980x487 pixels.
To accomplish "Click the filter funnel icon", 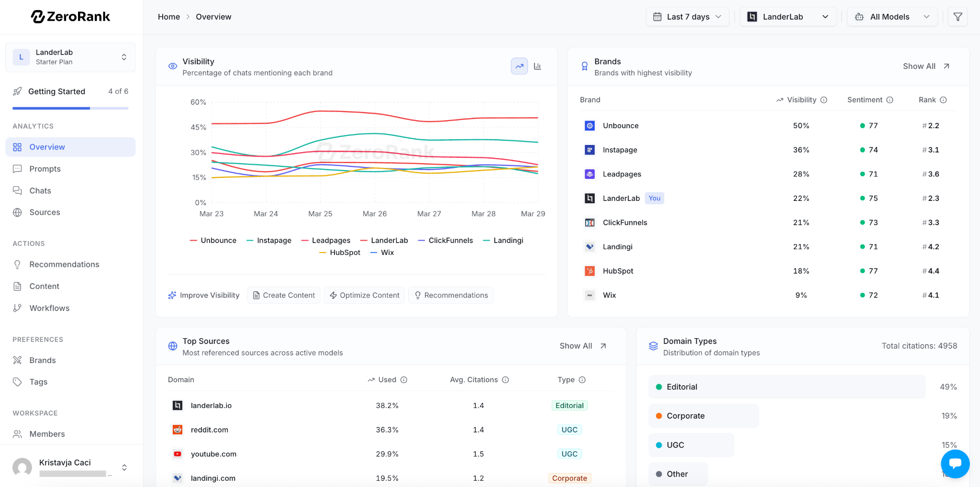I will pyautogui.click(x=958, y=17).
